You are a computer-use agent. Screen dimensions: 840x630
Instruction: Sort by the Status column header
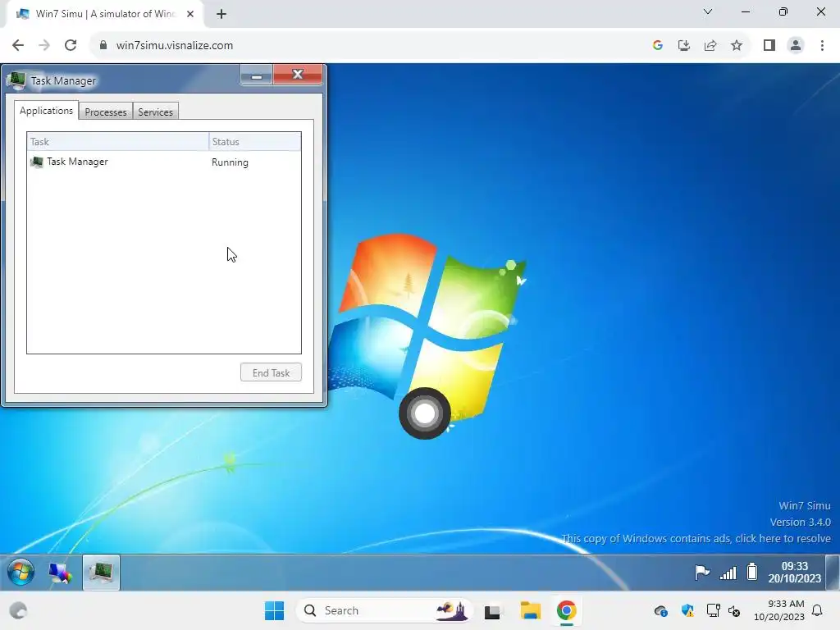255,141
